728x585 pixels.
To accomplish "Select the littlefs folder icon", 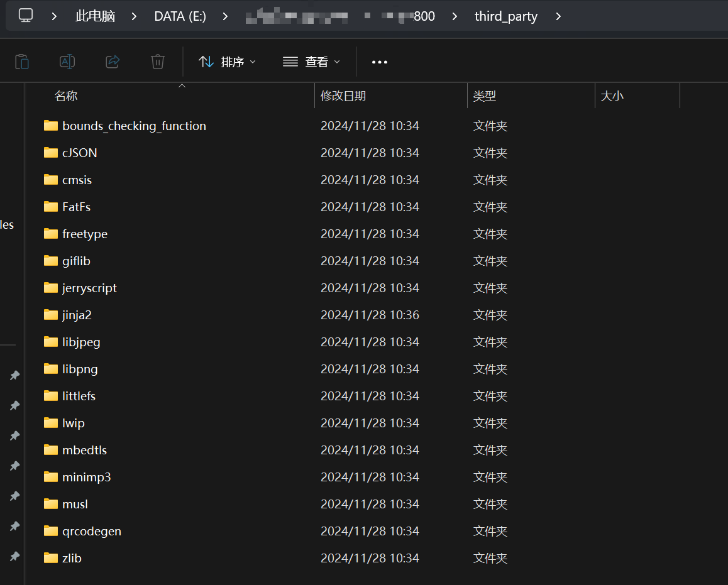I will click(x=50, y=396).
